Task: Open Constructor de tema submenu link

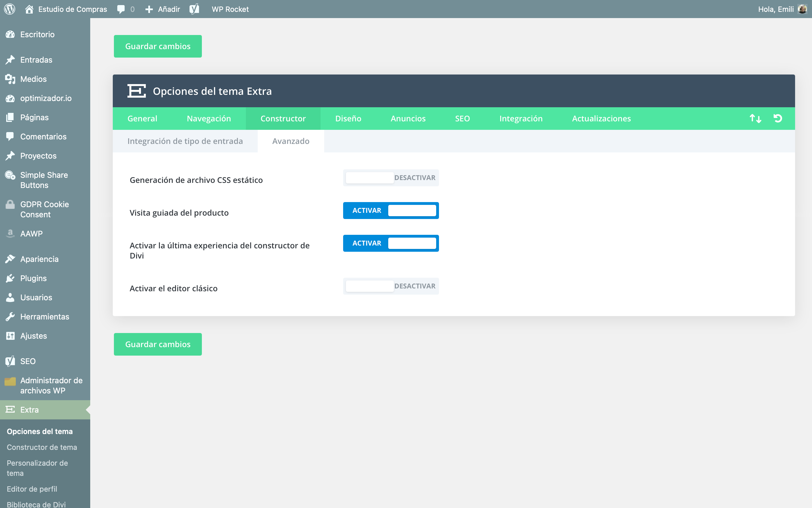Action: coord(42,447)
